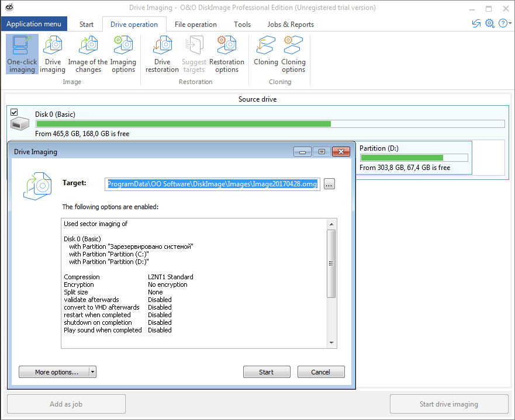Click the Partition (D:) usage bar

[x=414, y=158]
